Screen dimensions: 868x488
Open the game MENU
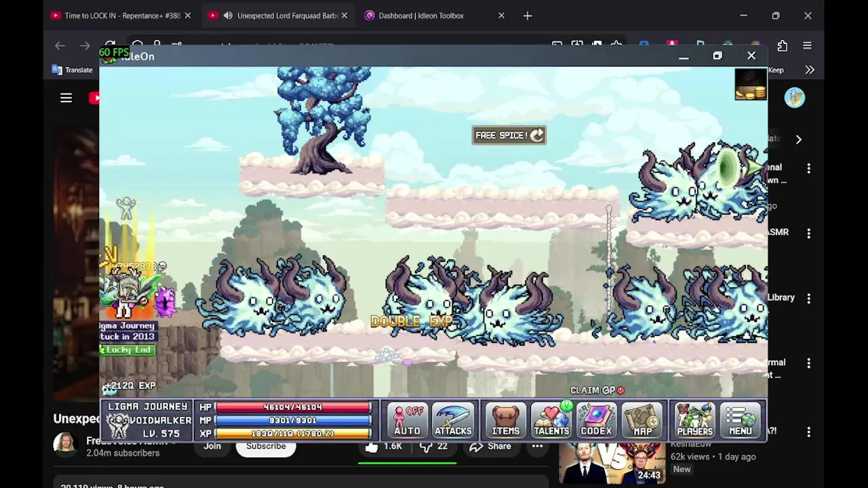pos(741,420)
